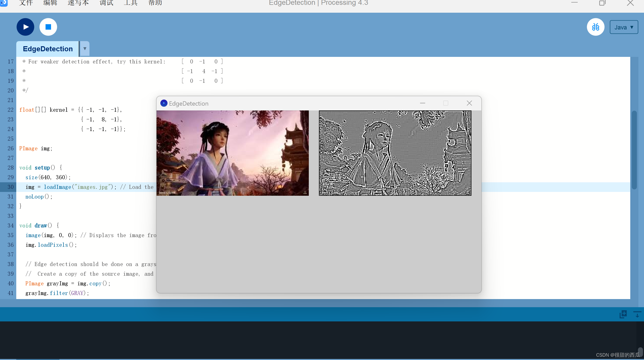Click the 'float[][] kernel' declaration text
The height and width of the screenshot is (360, 644).
(x=43, y=110)
